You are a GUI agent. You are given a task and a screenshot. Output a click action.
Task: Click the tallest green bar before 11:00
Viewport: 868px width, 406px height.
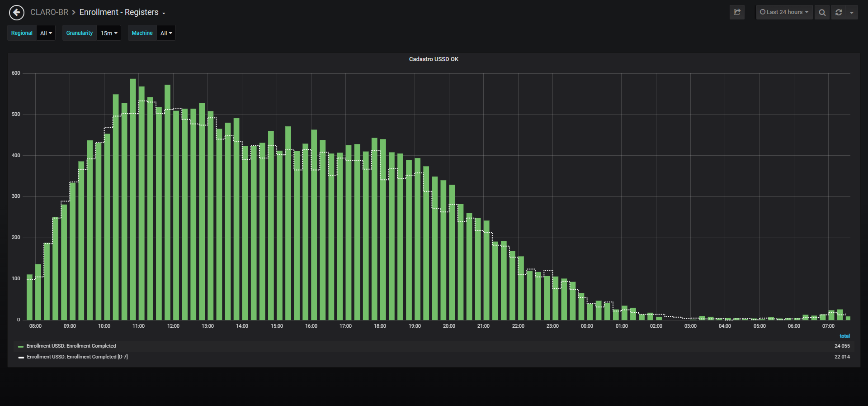click(x=133, y=199)
